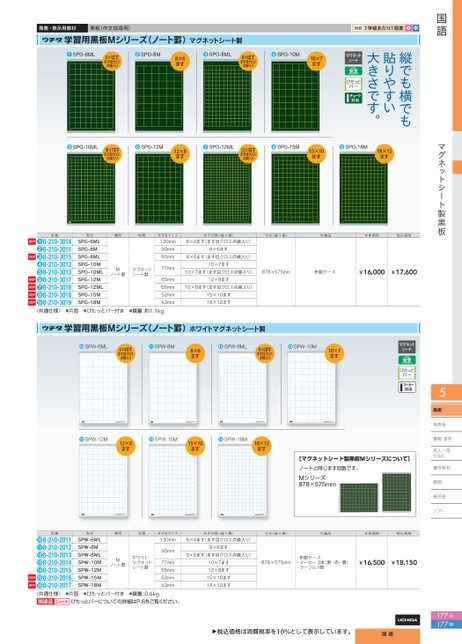Image resolution: width=462 pixels, height=644 pixels.
Task: Click the red NEW badge beside 8-210-3019
Action: point(32,302)
